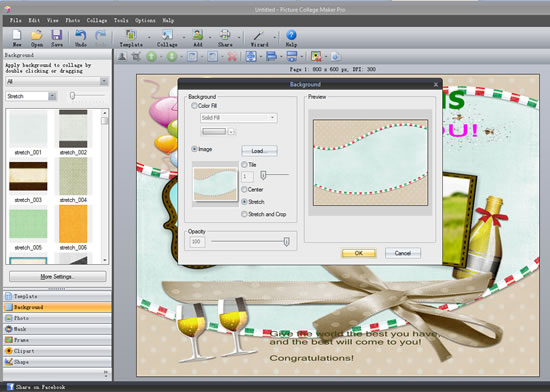The image size is (550, 392).
Task: Click the first green up-arrow circle icon
Action: (x=152, y=56)
